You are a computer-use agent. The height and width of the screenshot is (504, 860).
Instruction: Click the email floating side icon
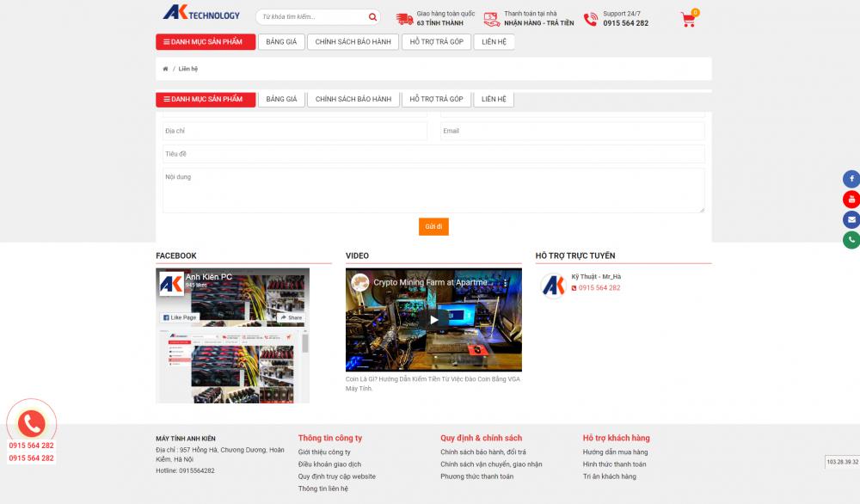coord(851,220)
